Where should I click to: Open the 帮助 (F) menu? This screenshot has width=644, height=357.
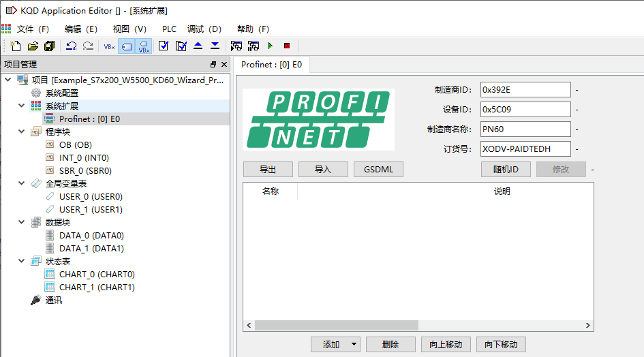[x=253, y=29]
